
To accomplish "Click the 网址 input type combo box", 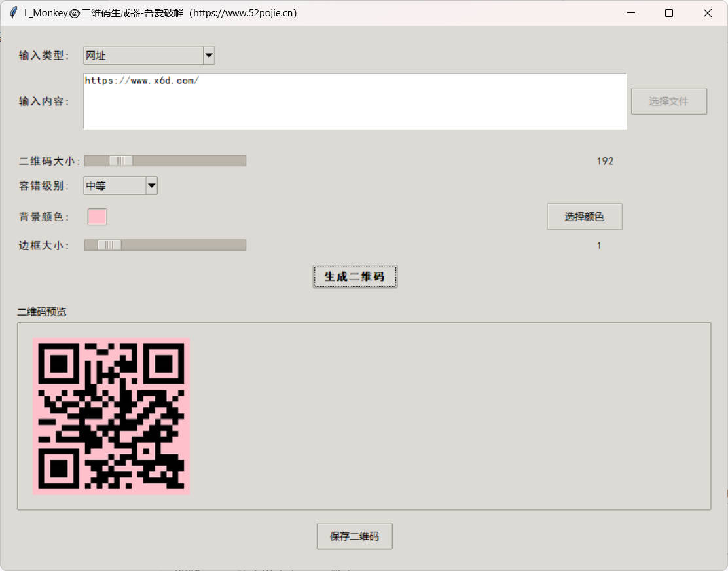I will [x=149, y=56].
